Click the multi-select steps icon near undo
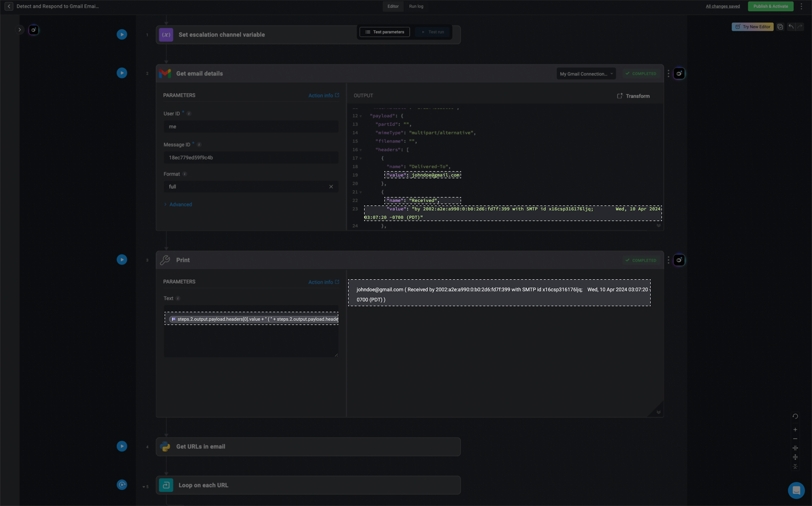Screen dimensions: 812x506 (x=780, y=27)
